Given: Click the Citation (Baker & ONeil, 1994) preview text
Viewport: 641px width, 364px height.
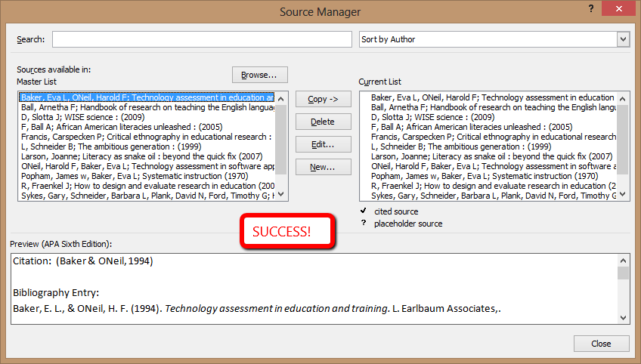Looking at the screenshot, I should pyautogui.click(x=83, y=261).
